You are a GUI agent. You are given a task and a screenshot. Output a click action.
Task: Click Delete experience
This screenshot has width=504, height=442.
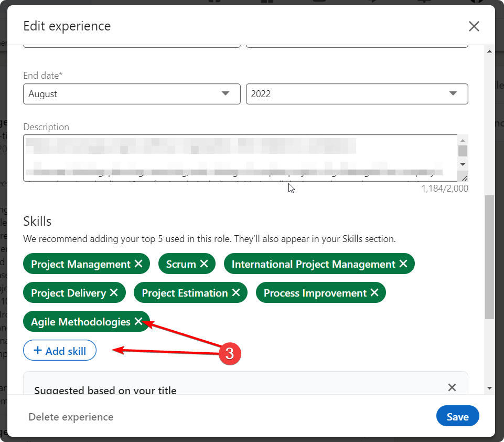tap(71, 417)
